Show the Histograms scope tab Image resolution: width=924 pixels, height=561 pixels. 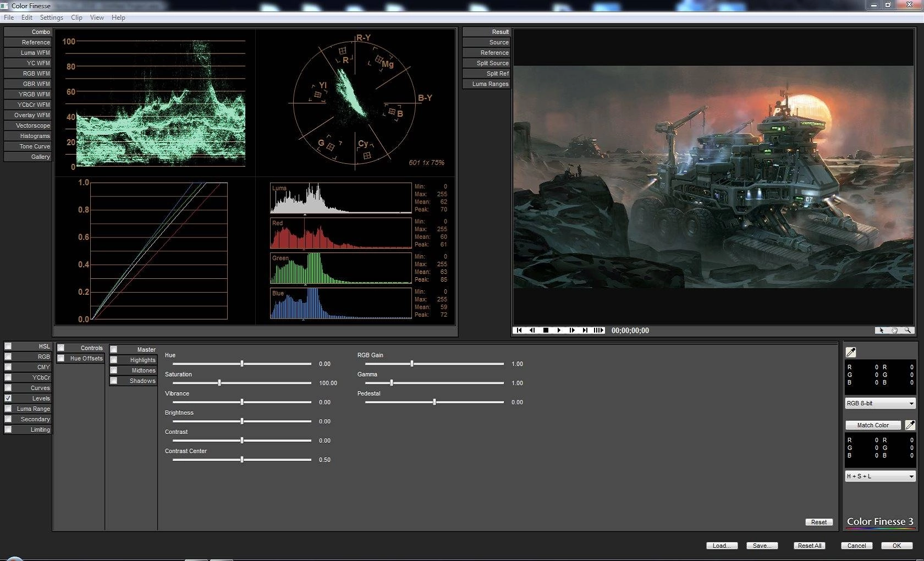click(28, 136)
